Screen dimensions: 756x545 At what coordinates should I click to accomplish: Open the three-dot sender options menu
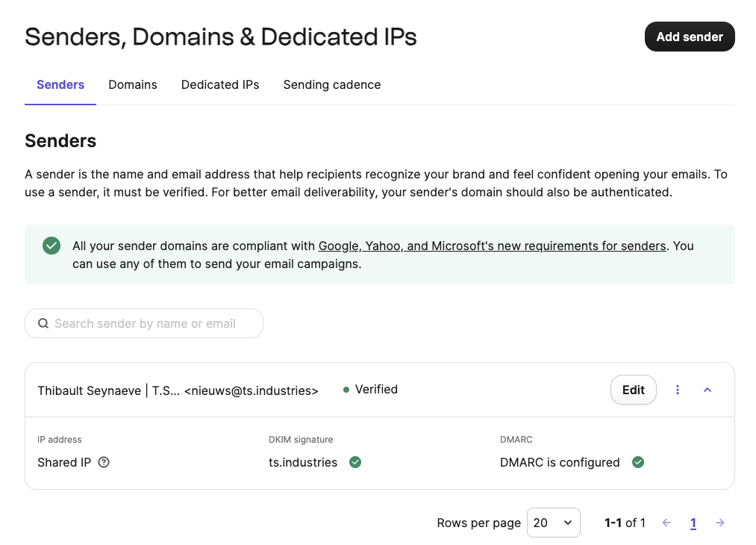[x=678, y=390]
